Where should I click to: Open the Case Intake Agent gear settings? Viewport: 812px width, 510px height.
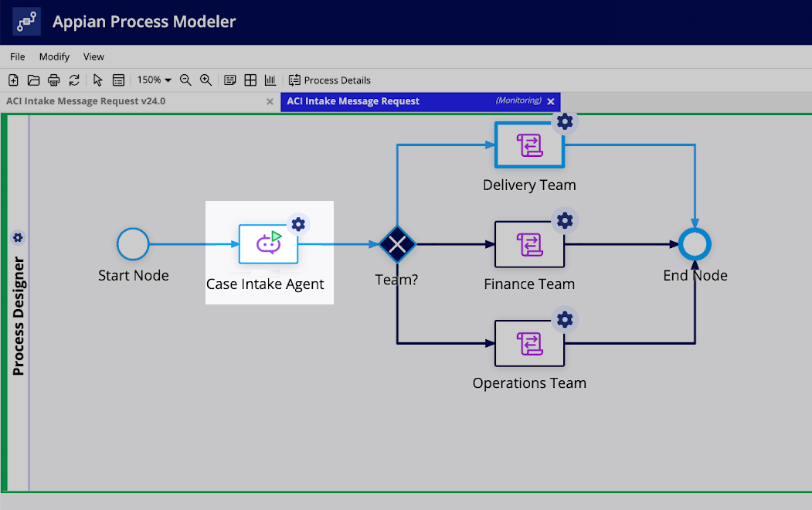coord(298,224)
